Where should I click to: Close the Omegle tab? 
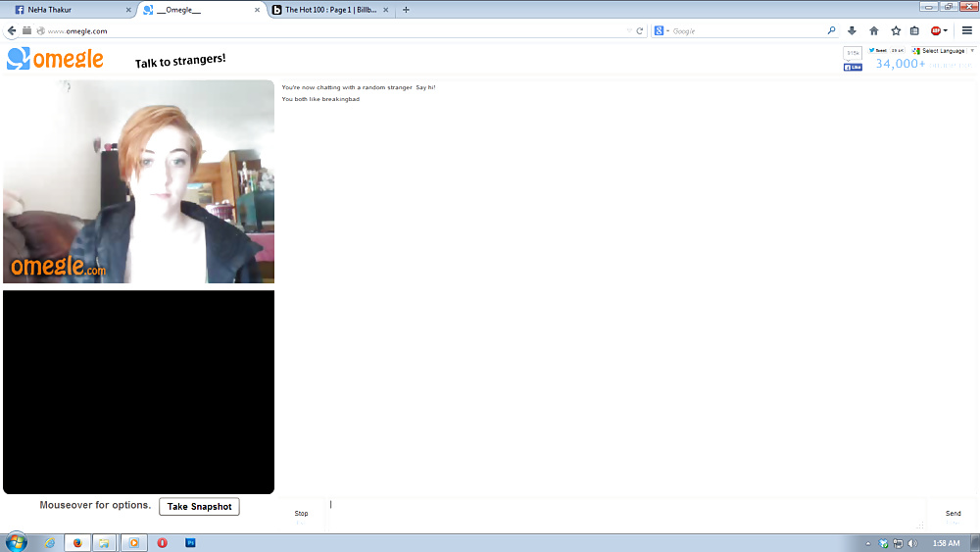tap(257, 10)
